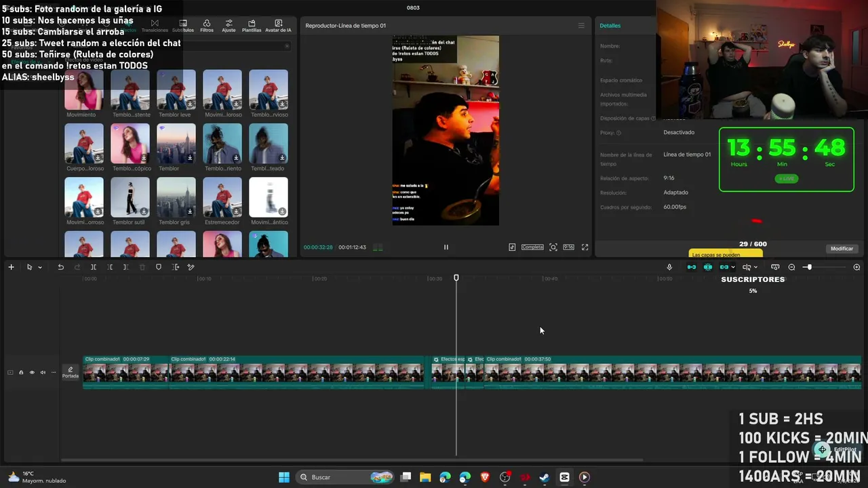
Task: Click the trim-left split icon in timeline toolbar
Action: tap(110, 267)
